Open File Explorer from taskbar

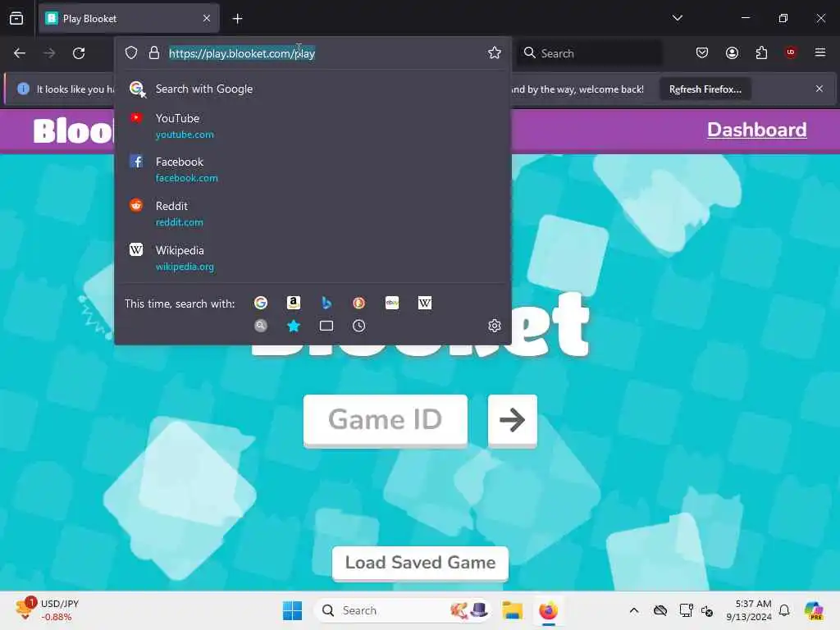[512, 610]
